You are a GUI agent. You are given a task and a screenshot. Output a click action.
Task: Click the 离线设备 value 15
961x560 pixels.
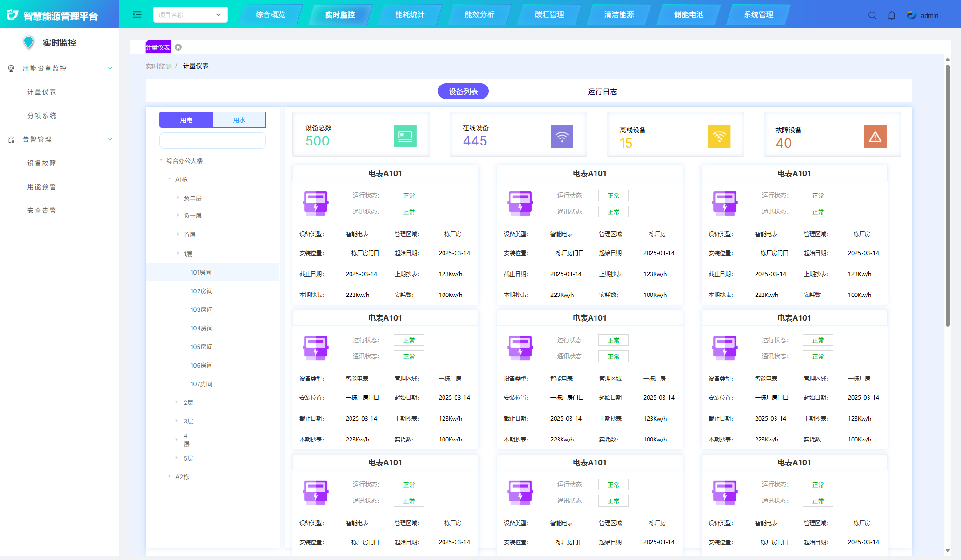(626, 143)
